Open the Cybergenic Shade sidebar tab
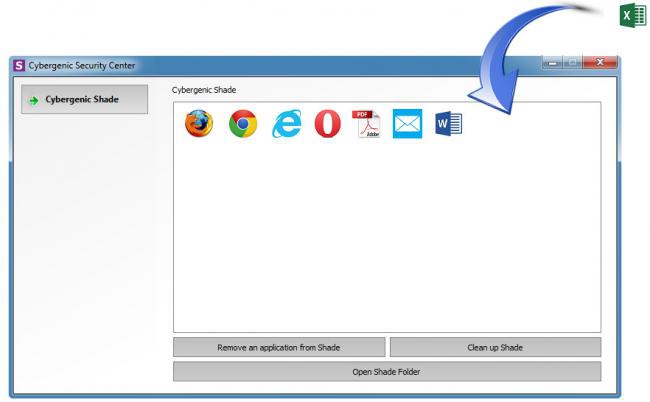Screen dimensions: 650x402 click(x=85, y=99)
